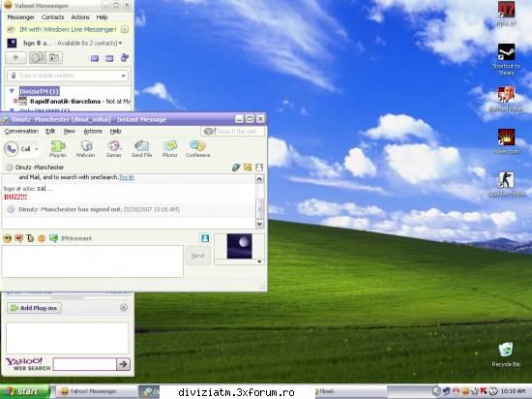Open the Counter-Strike desktop icon
This screenshot has width=532, height=399.
506,184
